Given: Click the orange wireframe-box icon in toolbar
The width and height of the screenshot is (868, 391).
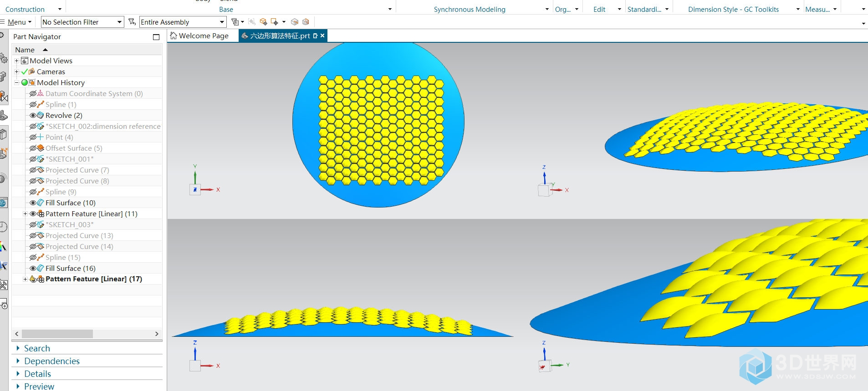Looking at the screenshot, I should pyautogui.click(x=306, y=22).
